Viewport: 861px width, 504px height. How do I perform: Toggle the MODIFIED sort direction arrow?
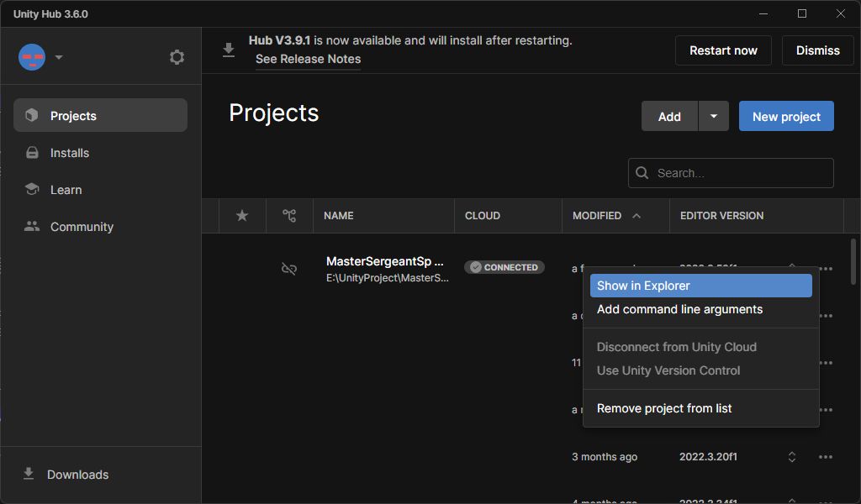click(x=637, y=216)
